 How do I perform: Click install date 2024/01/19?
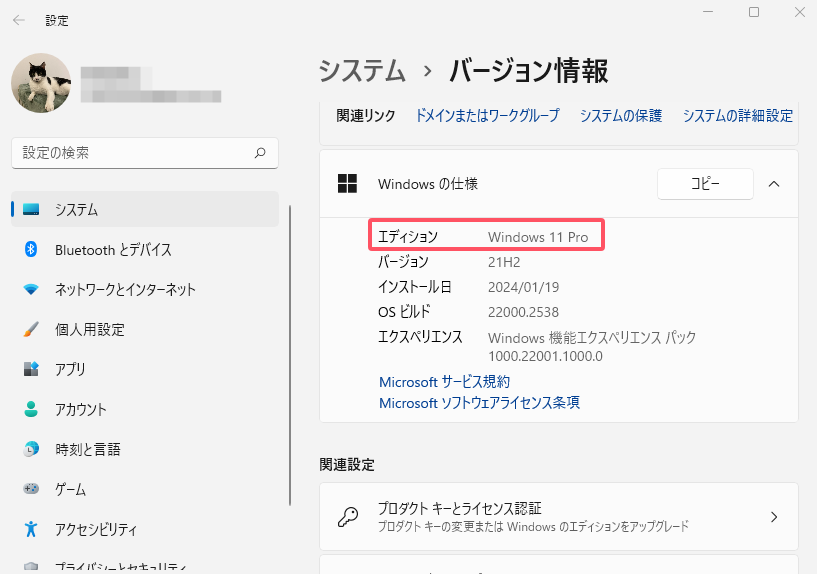click(x=523, y=287)
